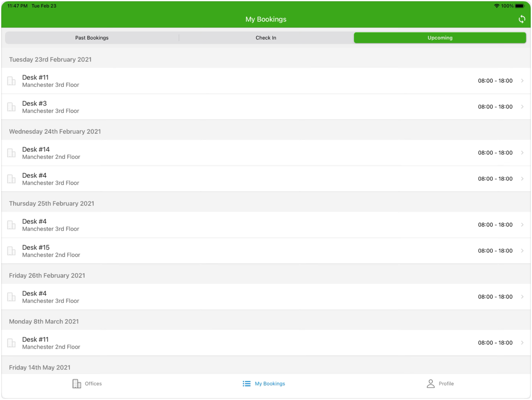This screenshot has height=400, width=532.
Task: Tap the Profile label in tab bar
Action: tap(446, 383)
